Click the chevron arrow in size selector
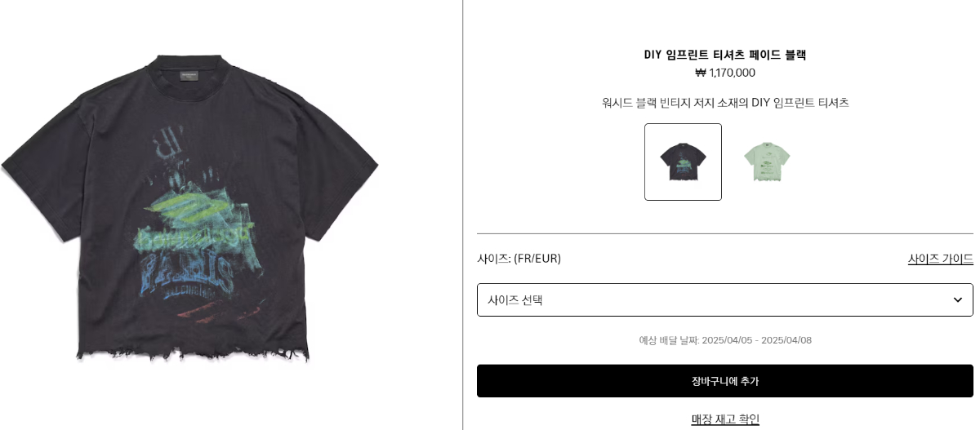 (x=957, y=299)
